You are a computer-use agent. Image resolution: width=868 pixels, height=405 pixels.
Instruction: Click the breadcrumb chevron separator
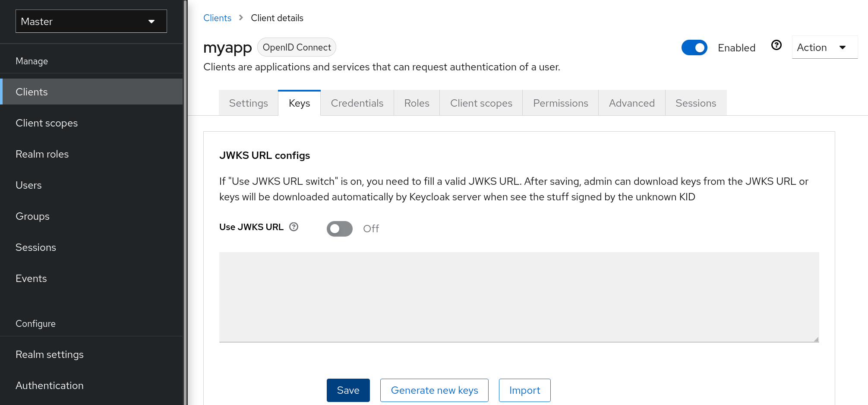pyautogui.click(x=241, y=18)
